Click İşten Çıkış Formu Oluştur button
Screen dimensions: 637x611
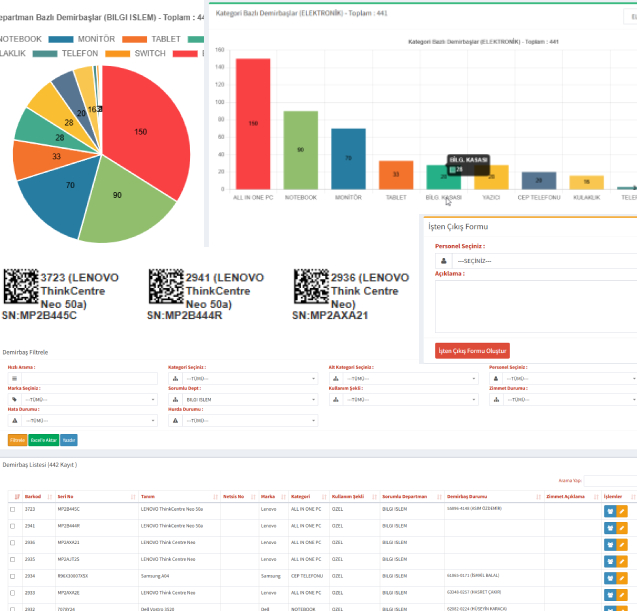click(x=472, y=351)
